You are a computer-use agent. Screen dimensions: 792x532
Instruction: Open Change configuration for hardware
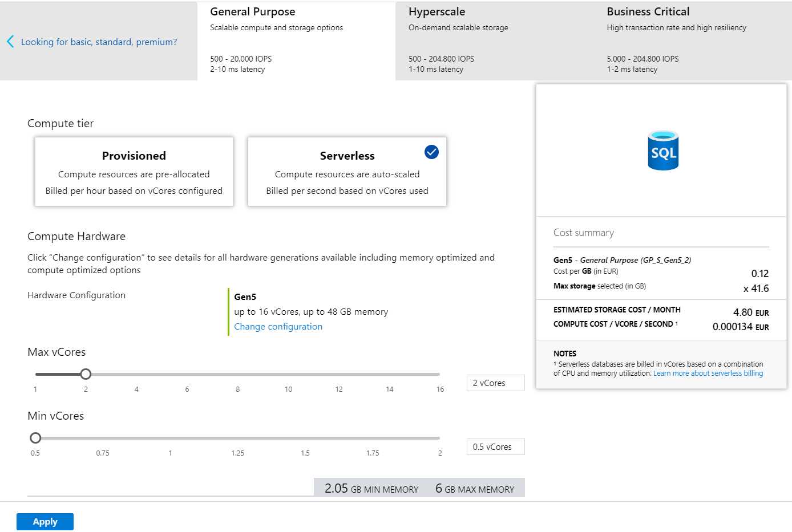278,326
